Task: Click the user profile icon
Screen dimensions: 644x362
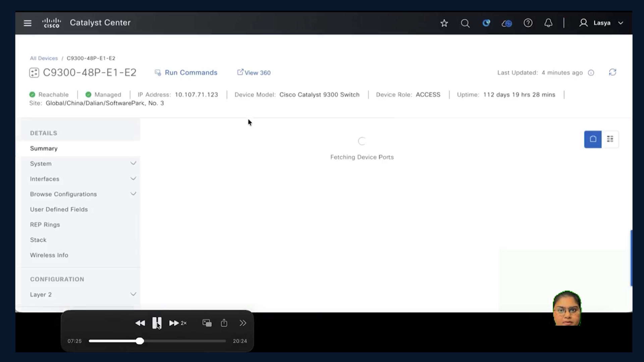Action: (584, 23)
